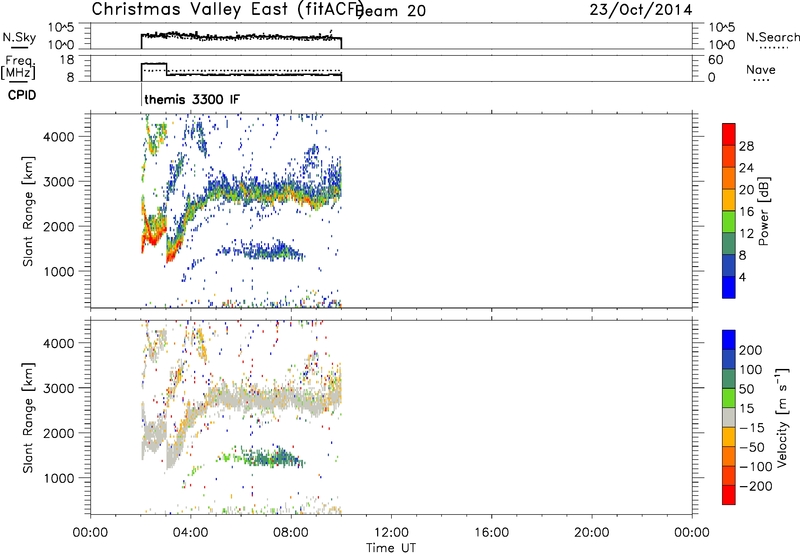Click the Freq. [MHz] axis label
This screenshot has height=554, width=800.
pos(18,67)
